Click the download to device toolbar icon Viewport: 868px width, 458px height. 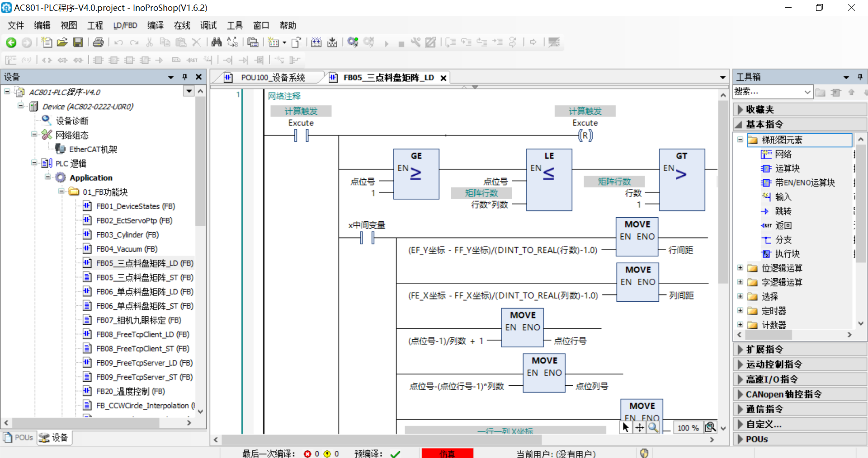332,42
